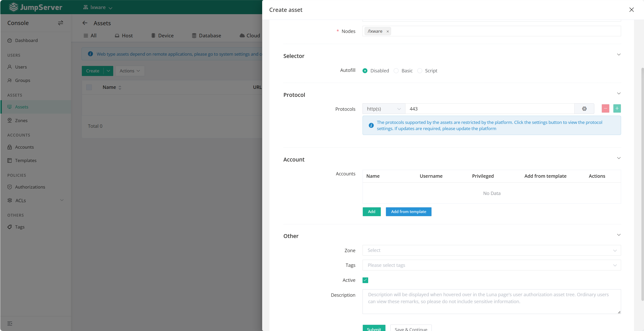Remove the /lxware node tag
Image resolution: width=644 pixels, height=331 pixels.
(x=388, y=31)
